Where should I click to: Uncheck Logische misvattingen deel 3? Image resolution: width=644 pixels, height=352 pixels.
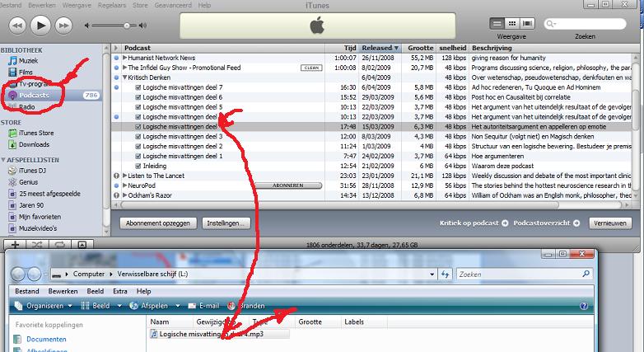tap(138, 137)
